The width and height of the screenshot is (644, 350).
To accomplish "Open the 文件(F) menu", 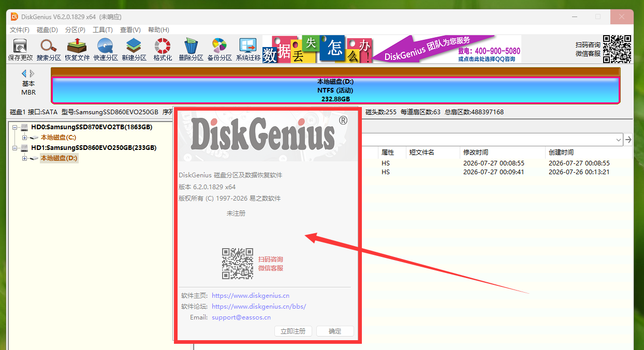I will click(20, 30).
